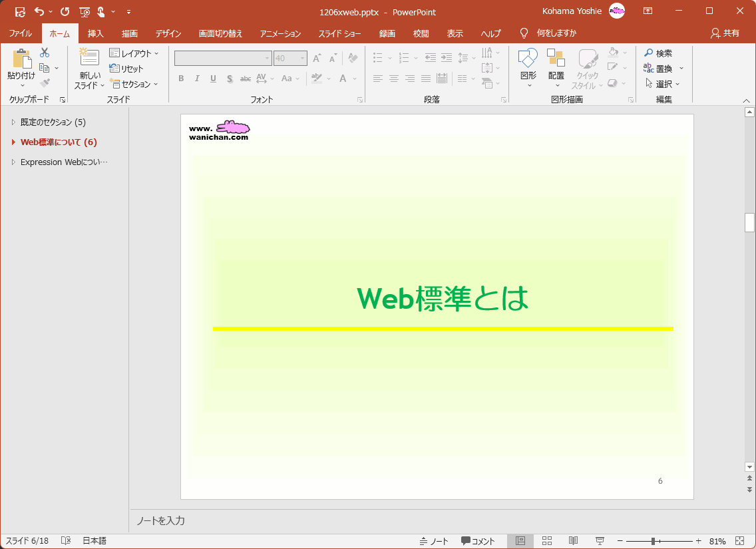
Task: Open 選択 select dropdown
Action: [x=663, y=84]
